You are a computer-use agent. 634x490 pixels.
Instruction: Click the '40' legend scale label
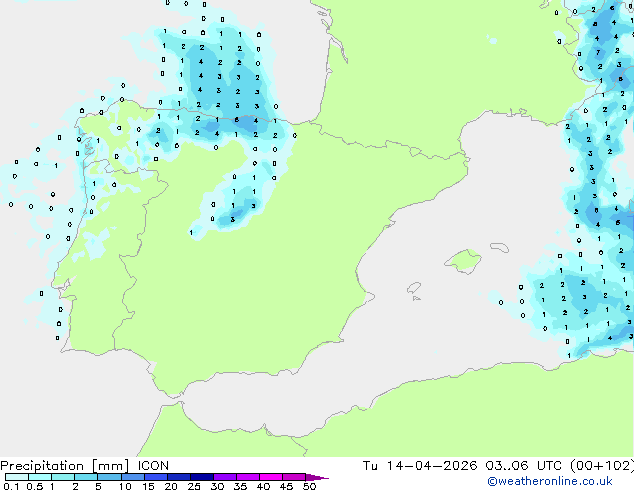click(x=263, y=486)
